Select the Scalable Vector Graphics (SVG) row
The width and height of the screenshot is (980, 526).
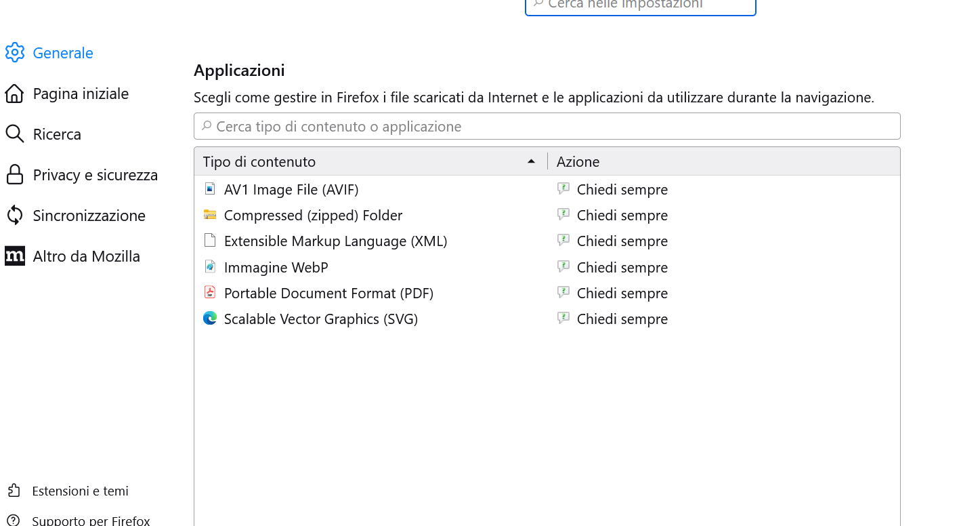point(321,319)
